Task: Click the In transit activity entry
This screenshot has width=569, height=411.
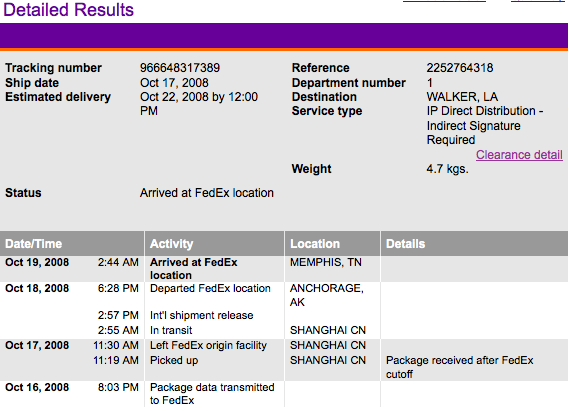Action: (x=171, y=330)
